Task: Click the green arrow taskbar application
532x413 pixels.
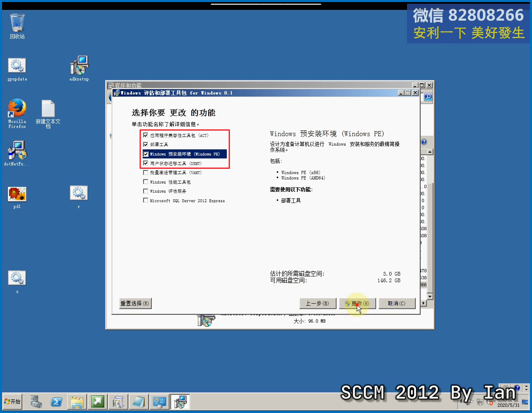Action: (98, 401)
